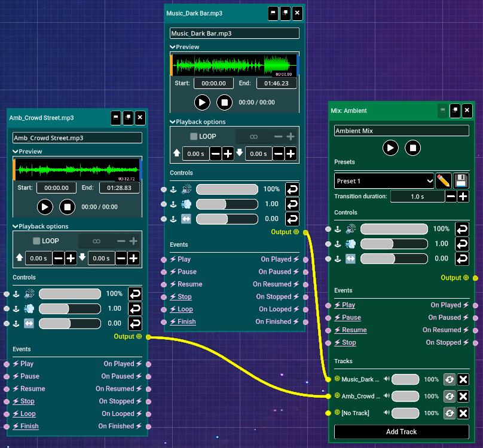483x448 pixels.
Task: Click the Finish event in Amb_Crowd Street.mp3
Action: pyautogui.click(x=29, y=426)
